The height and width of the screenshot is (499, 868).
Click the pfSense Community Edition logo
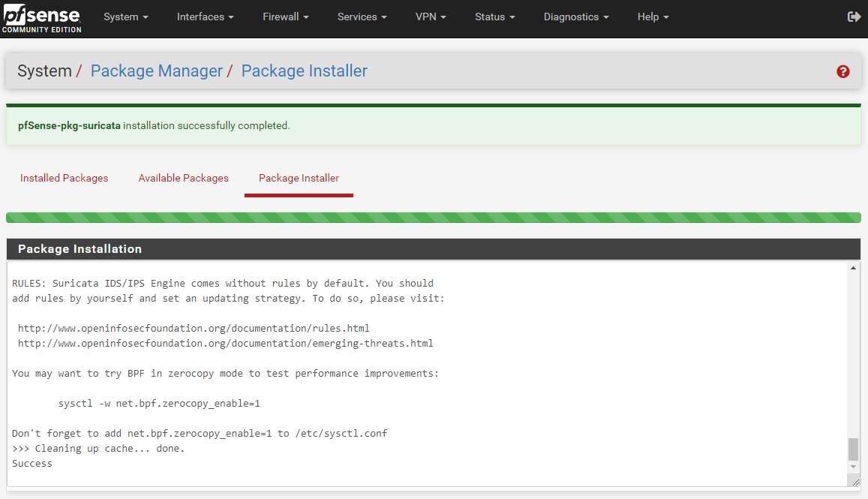click(x=41, y=20)
